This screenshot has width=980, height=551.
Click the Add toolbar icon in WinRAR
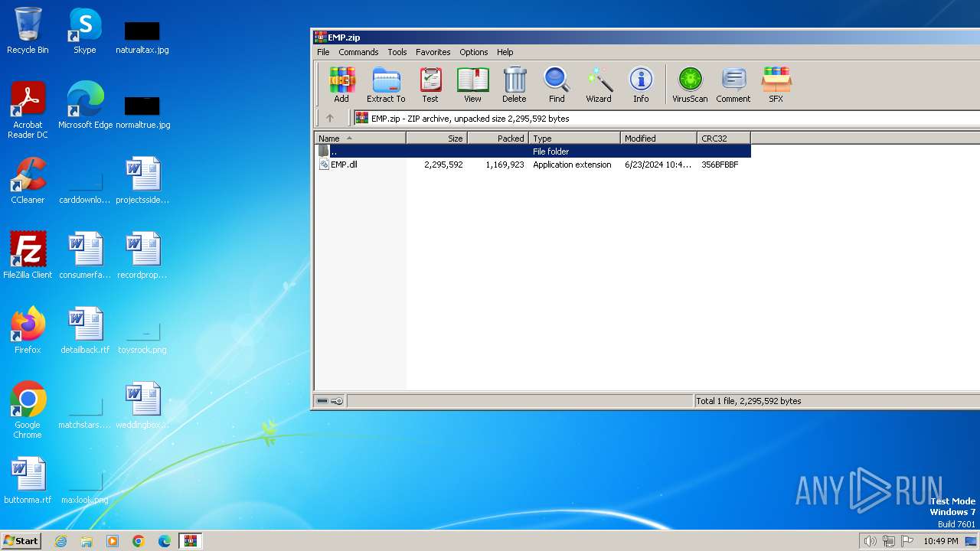341,85
